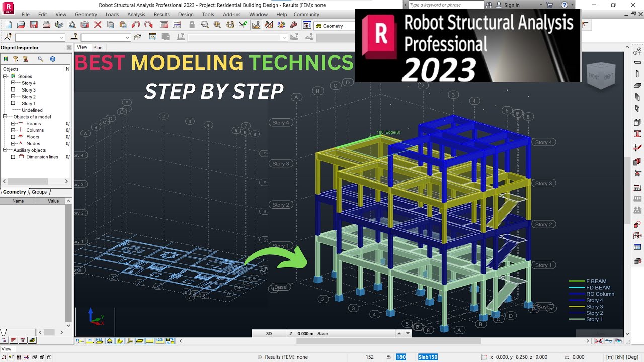The height and width of the screenshot is (362, 644).
Task: Open Object Inspector filter funnel icon
Action: coord(16,59)
